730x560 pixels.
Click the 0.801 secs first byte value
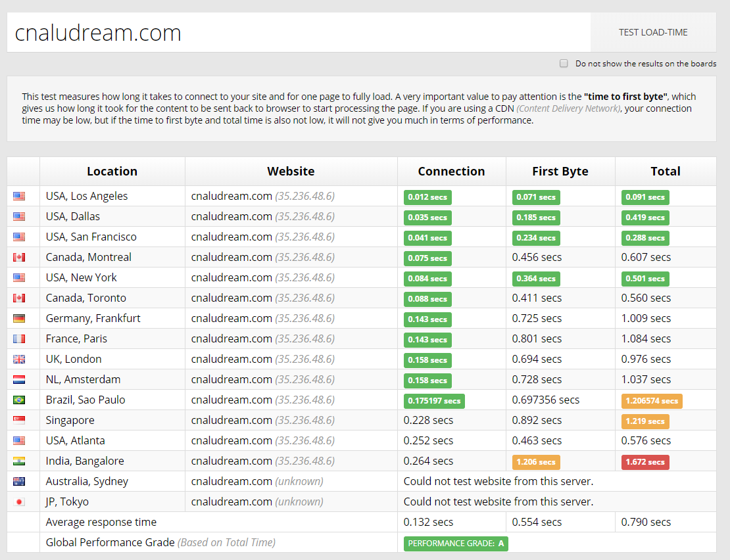point(537,339)
